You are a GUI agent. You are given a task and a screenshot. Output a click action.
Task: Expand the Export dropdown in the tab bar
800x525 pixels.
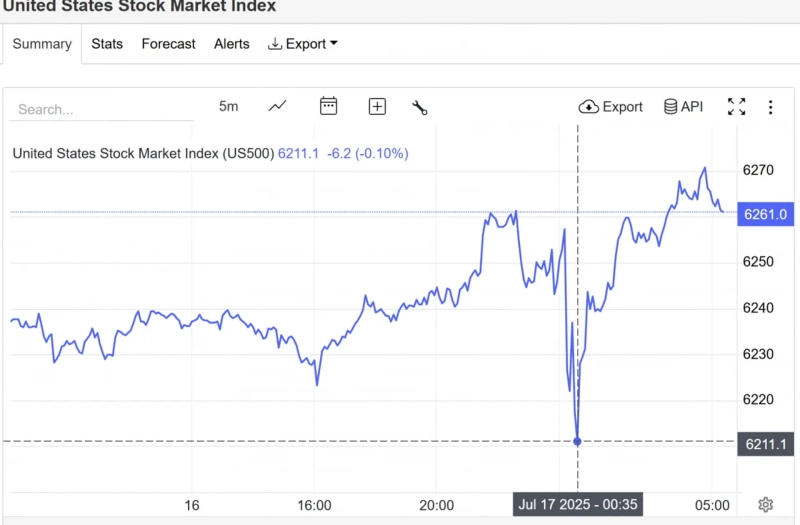point(303,44)
